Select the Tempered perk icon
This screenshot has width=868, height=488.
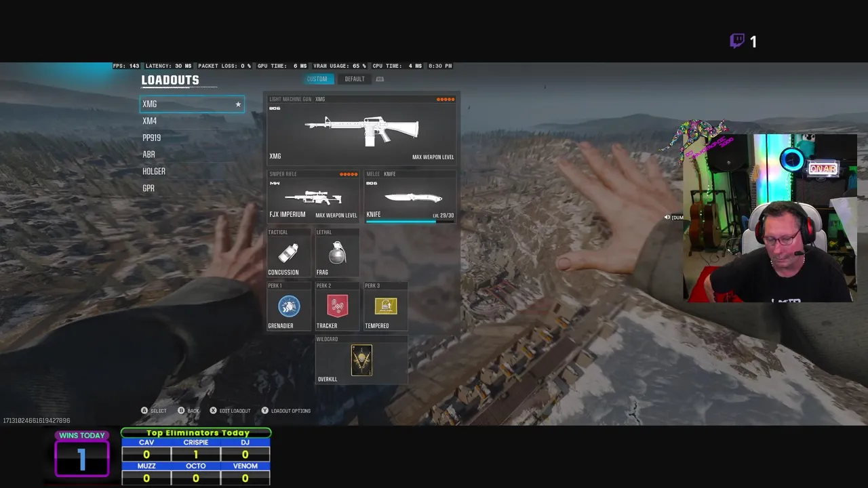[385, 306]
